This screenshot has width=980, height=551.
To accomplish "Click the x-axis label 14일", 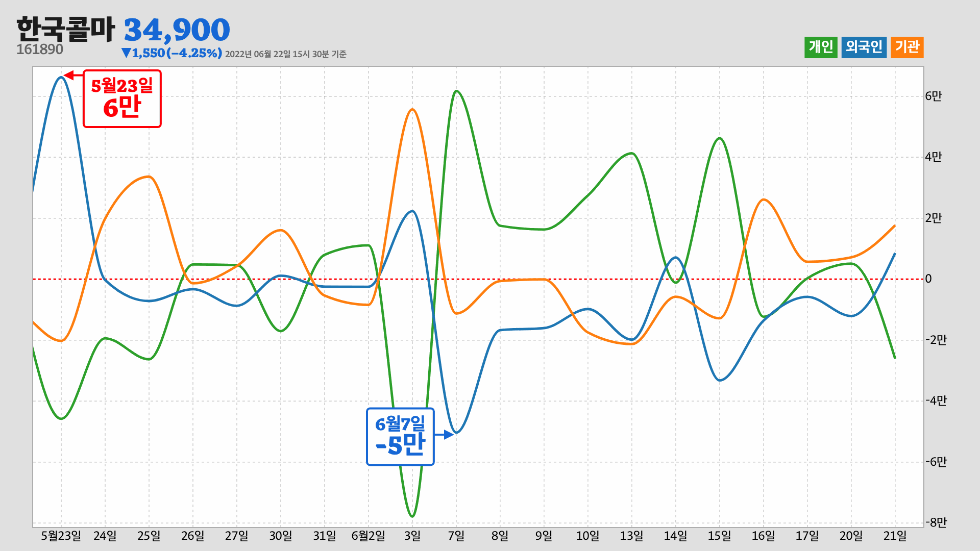I will pos(676,536).
